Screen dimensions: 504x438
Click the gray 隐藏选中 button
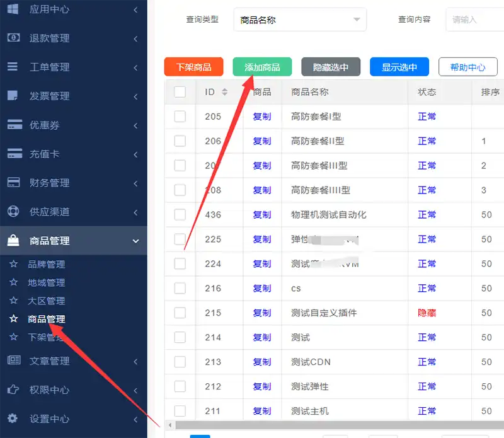click(331, 67)
